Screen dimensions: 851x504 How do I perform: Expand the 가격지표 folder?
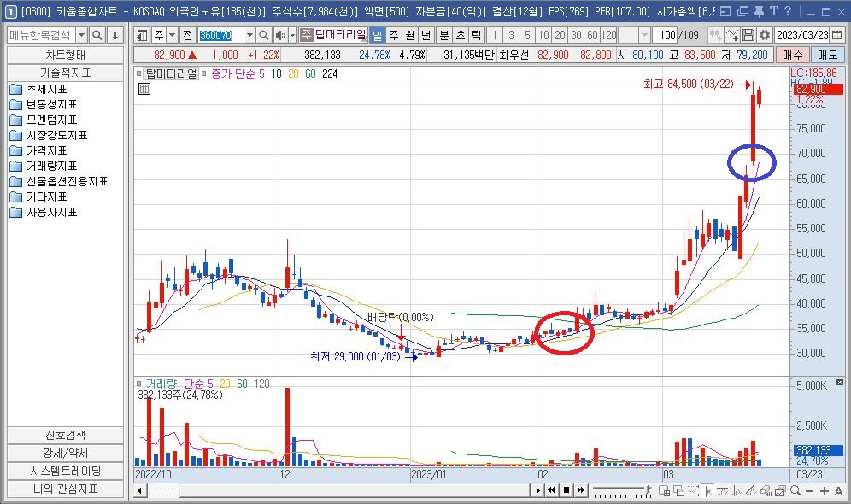point(39,150)
